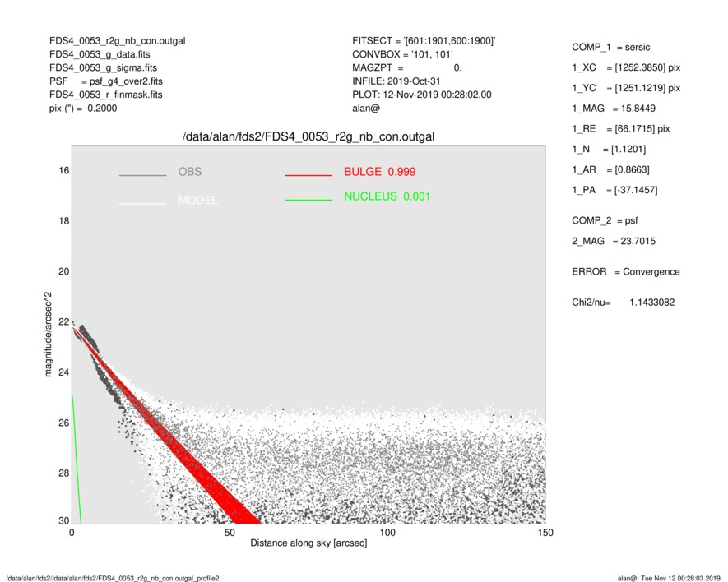This screenshot has height=582, width=728.
Task: Click the MODEL legend label
Action: click(x=197, y=200)
